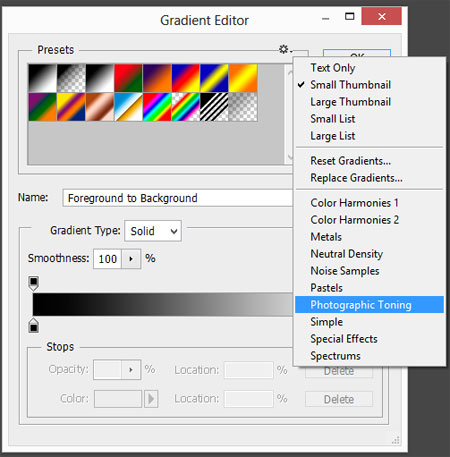
Task: Switch to Large List view
Action: point(369,136)
